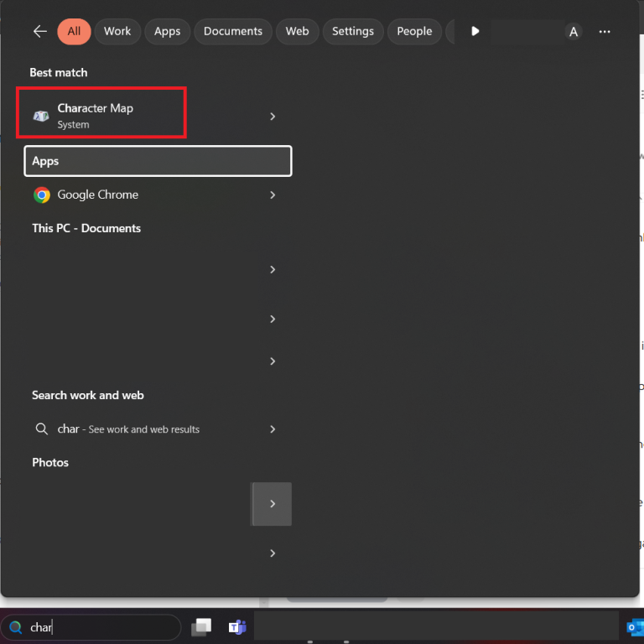
Task: Click the Apps section header
Action: (158, 161)
